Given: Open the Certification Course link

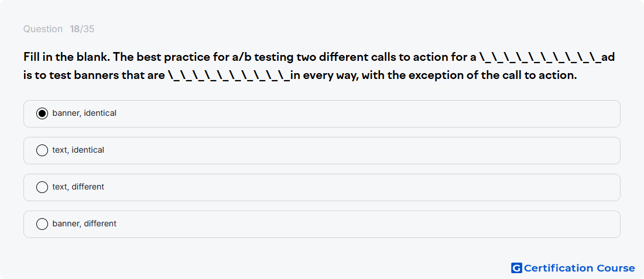Looking at the screenshot, I should (x=573, y=268).
